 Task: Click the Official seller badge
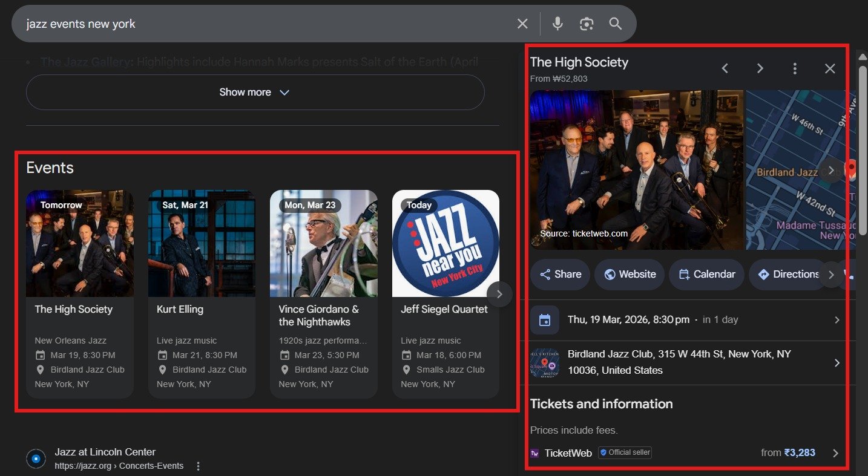click(625, 452)
